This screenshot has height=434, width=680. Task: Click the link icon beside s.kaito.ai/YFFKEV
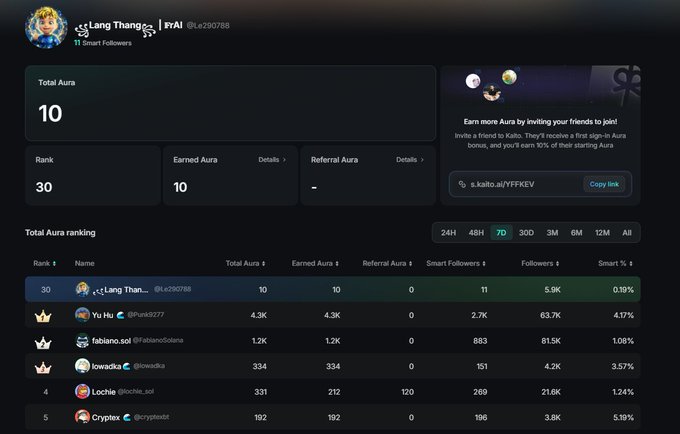click(462, 184)
